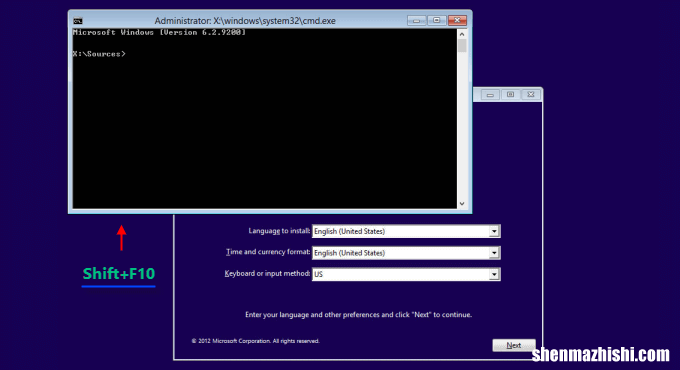Open the Time and currency format dropdown
Screen dimensions: 680x370
coord(406,253)
